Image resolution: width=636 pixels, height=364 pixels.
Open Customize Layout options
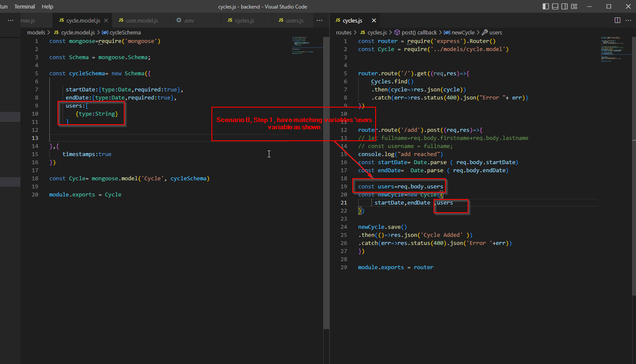(x=574, y=6)
